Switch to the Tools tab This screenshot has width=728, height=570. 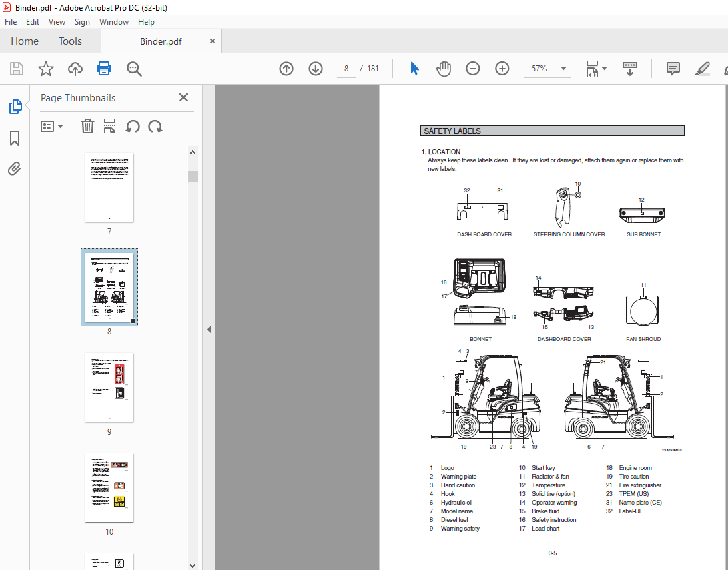coord(70,41)
